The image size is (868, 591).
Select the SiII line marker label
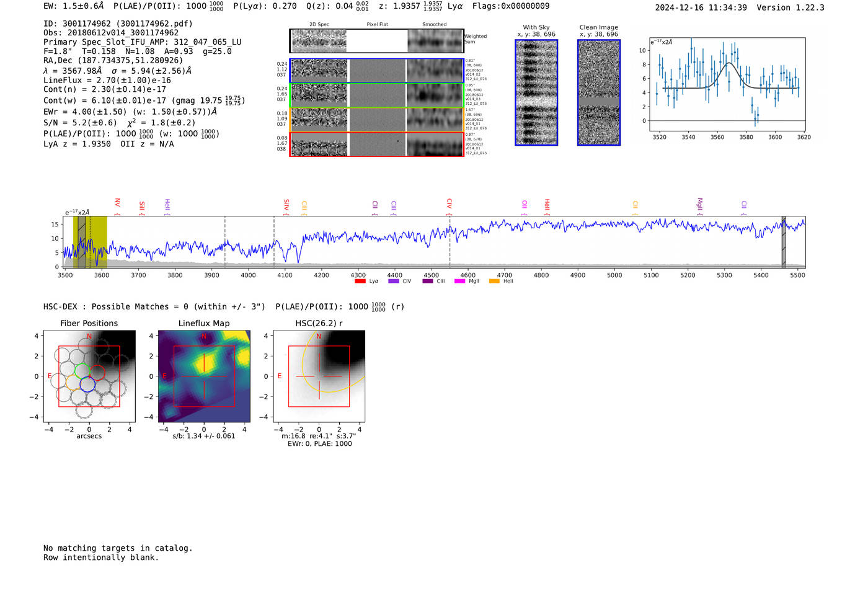pyautogui.click(x=142, y=207)
